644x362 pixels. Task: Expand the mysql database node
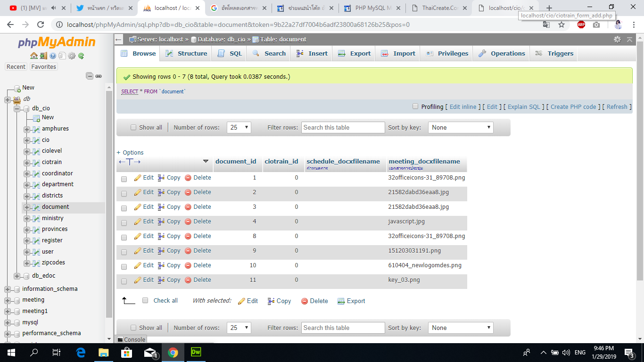pyautogui.click(x=8, y=322)
